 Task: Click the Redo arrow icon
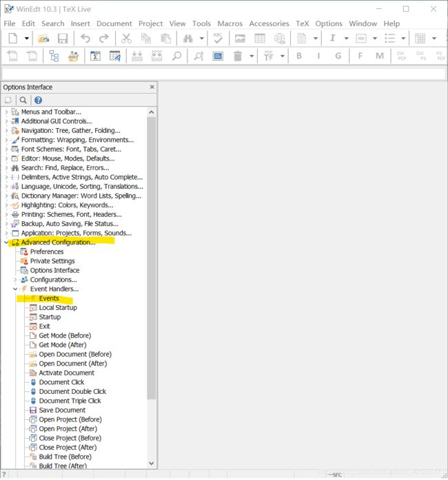(x=104, y=39)
